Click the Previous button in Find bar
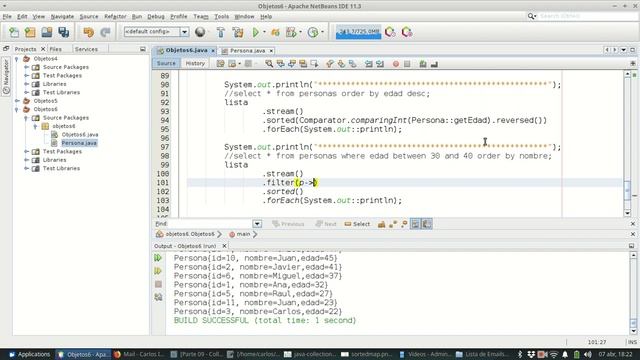Image resolution: width=640 pixels, height=360 pixels. (288, 224)
